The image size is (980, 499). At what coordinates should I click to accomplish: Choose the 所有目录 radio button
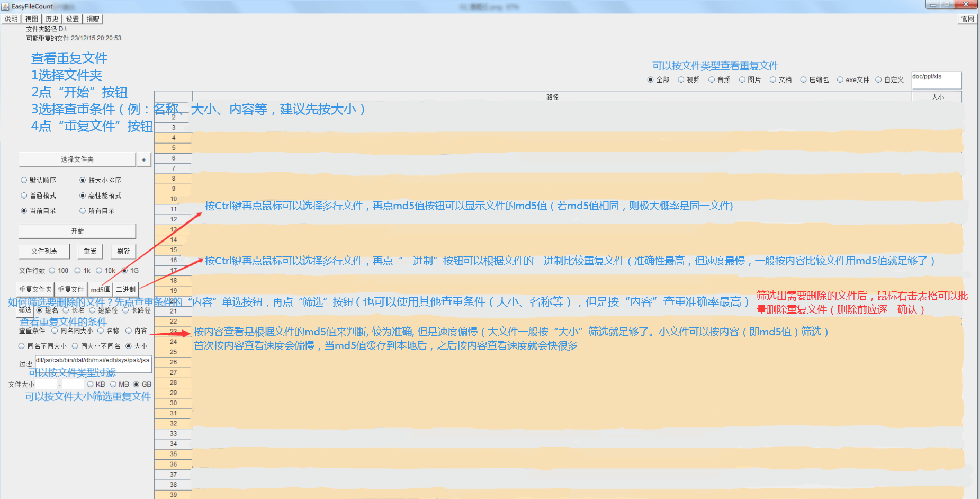pos(83,211)
